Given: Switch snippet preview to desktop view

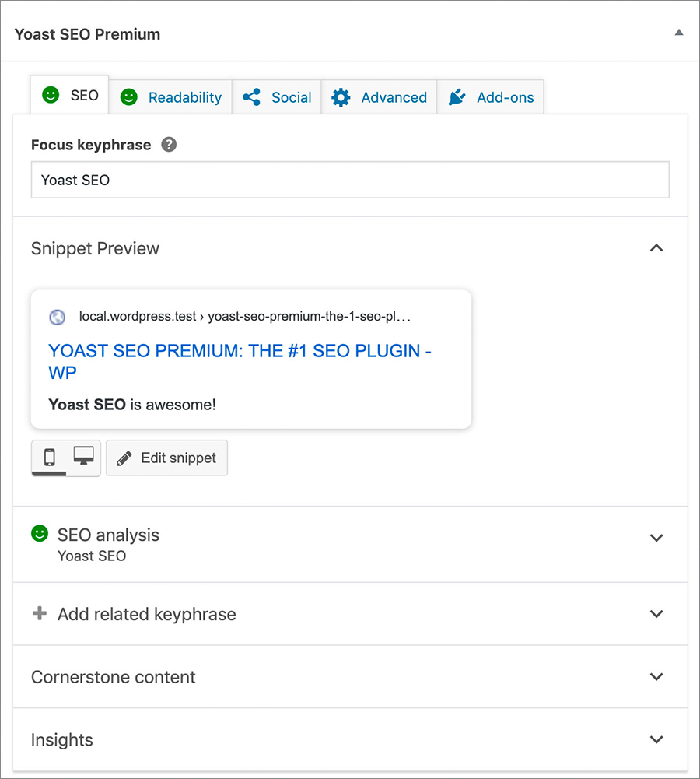Looking at the screenshot, I should (x=83, y=456).
